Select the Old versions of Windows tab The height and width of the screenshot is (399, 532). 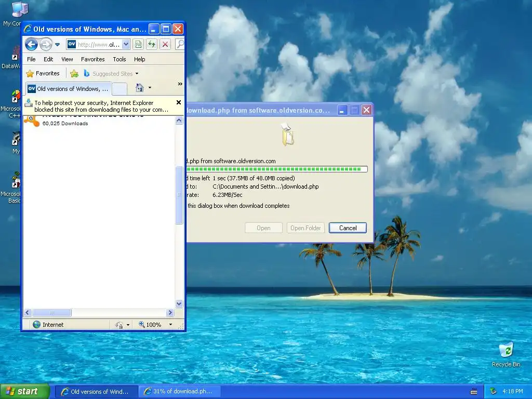point(68,89)
